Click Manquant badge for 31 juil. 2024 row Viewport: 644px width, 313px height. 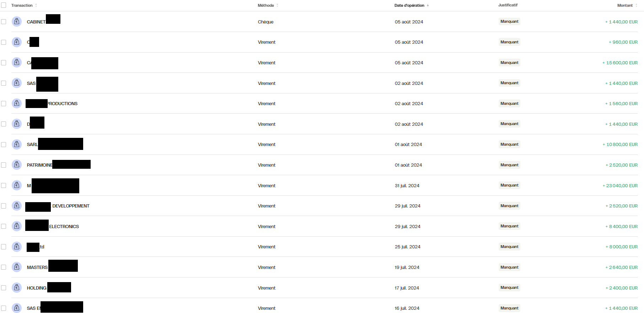coord(509,185)
